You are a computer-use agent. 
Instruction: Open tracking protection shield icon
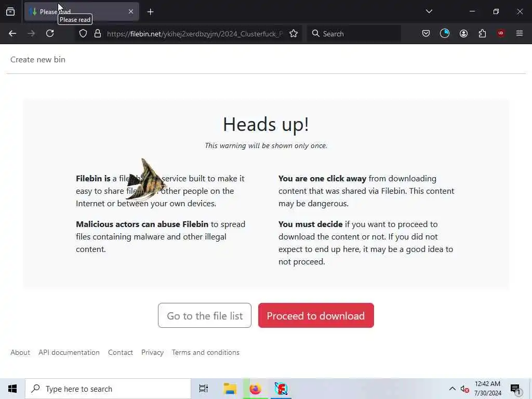click(83, 34)
